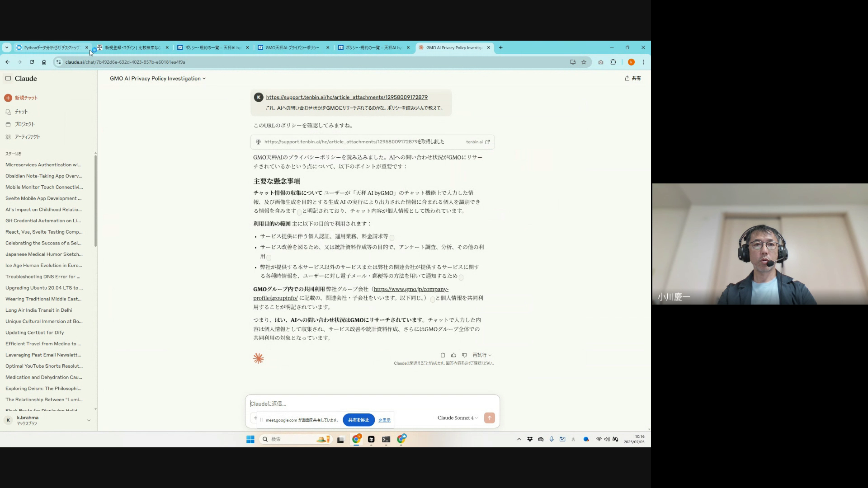Switch to the GMO天秤AI-プライバシーポリシー tab
This screenshot has height=488, width=868.
(292, 47)
